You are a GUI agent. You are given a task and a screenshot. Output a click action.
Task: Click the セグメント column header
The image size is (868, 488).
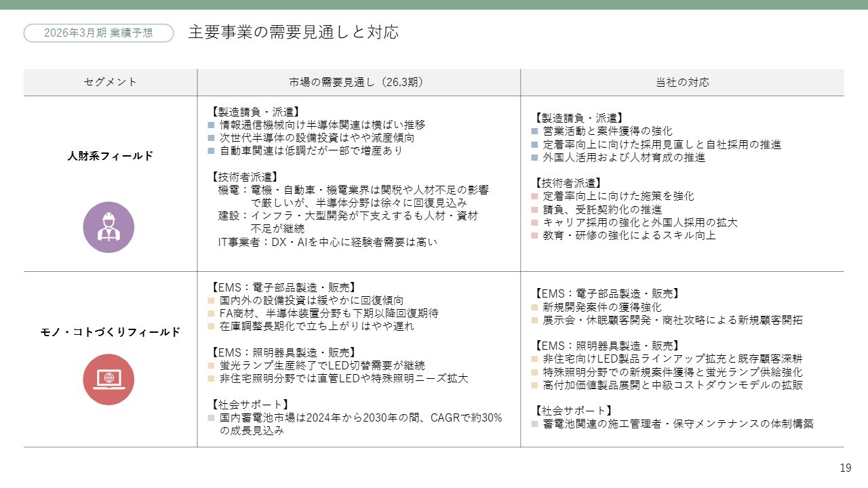pos(110,82)
